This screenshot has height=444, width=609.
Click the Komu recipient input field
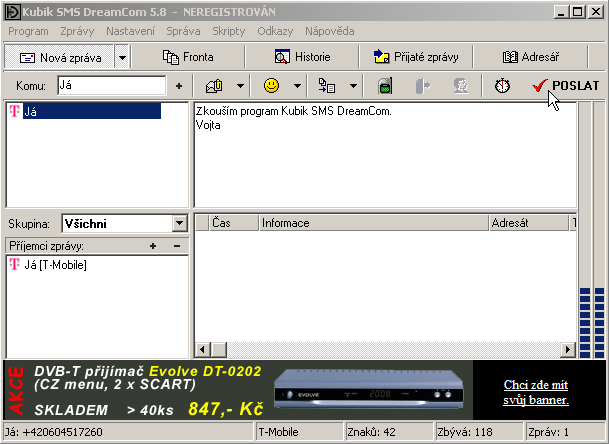[111, 85]
